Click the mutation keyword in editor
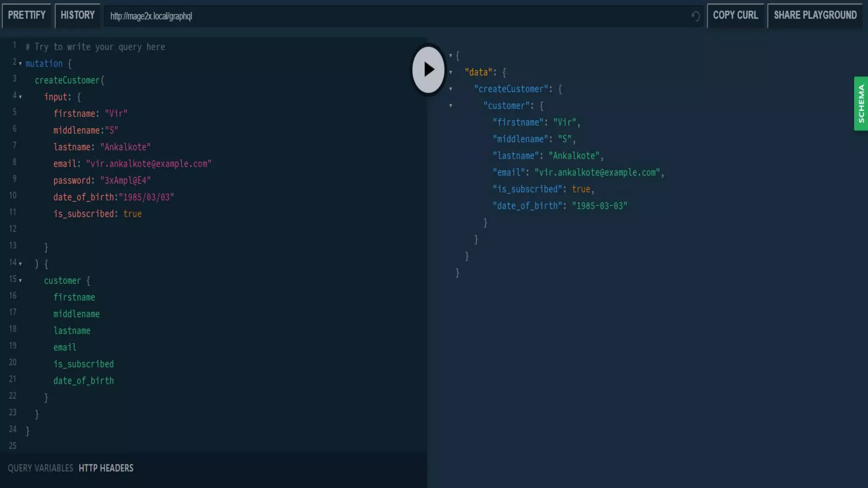Screen dimensions: 868x488 coord(44,64)
